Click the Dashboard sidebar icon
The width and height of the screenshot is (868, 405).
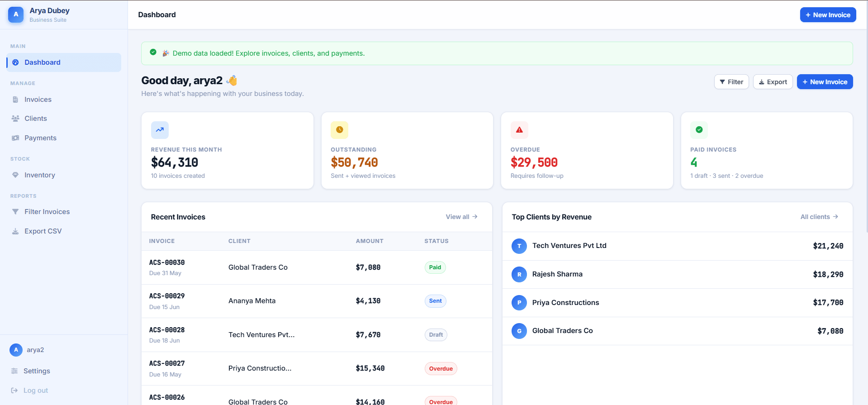(x=15, y=62)
